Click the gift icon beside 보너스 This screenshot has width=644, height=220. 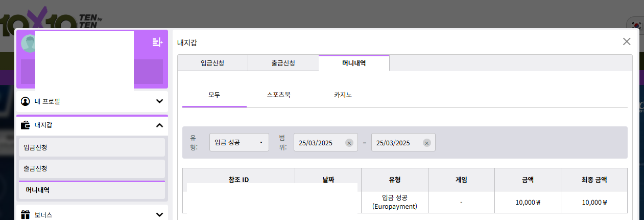[25, 215]
